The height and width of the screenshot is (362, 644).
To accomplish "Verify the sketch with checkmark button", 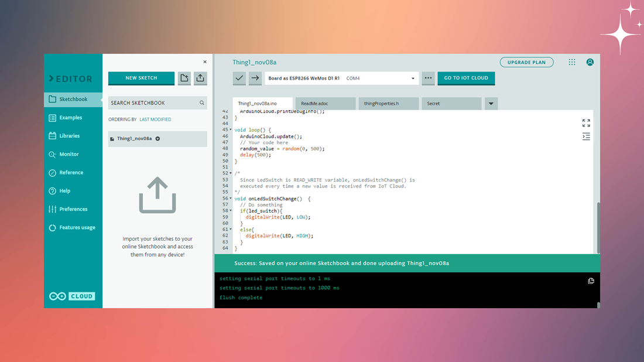I will click(239, 78).
